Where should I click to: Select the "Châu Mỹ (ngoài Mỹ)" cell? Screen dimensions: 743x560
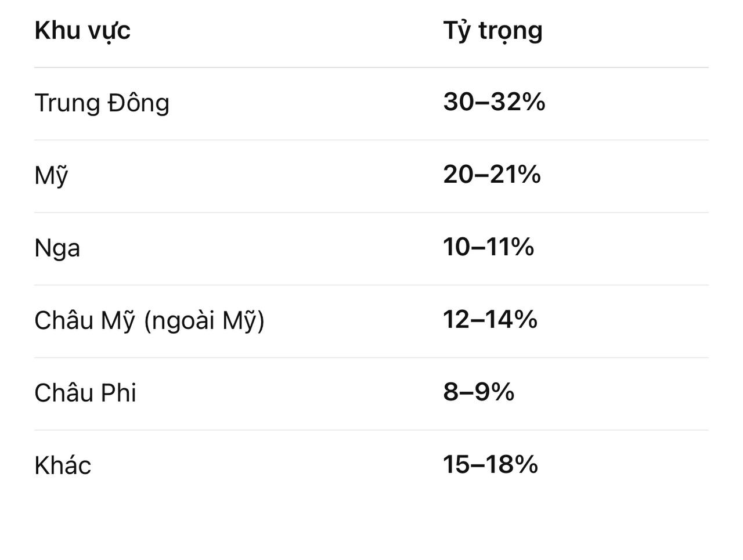[149, 321]
